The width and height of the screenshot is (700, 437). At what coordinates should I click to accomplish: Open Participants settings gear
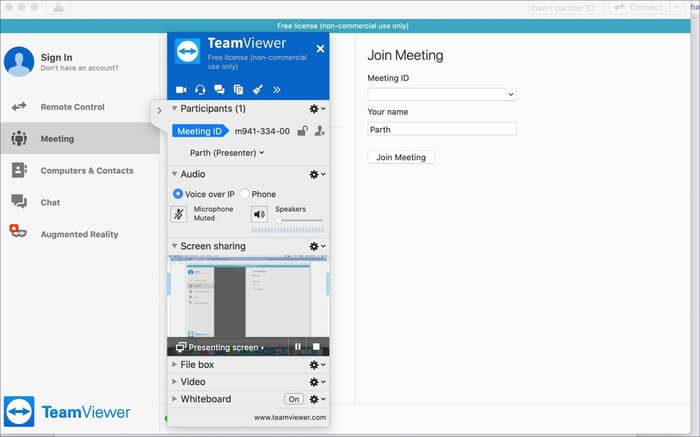[x=317, y=108]
